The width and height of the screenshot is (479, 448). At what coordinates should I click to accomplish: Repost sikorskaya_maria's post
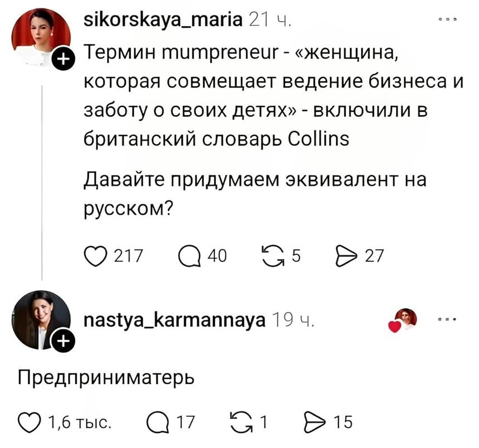point(273,256)
